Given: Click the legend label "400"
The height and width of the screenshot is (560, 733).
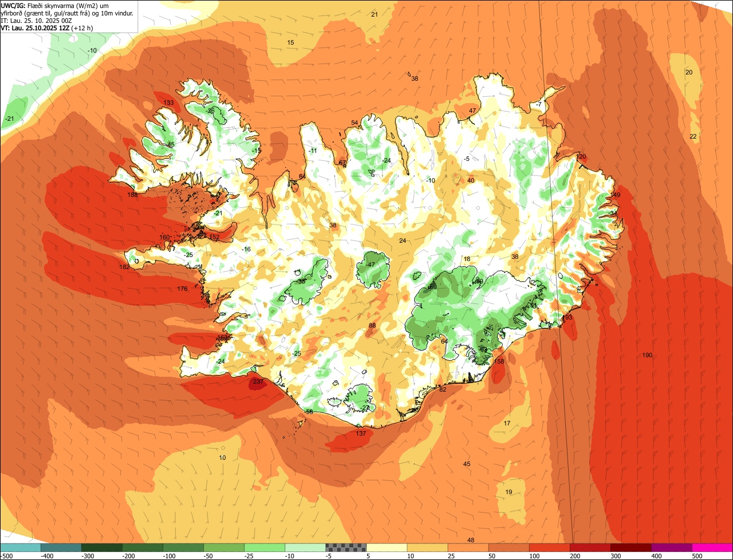Looking at the screenshot, I should 656,556.
